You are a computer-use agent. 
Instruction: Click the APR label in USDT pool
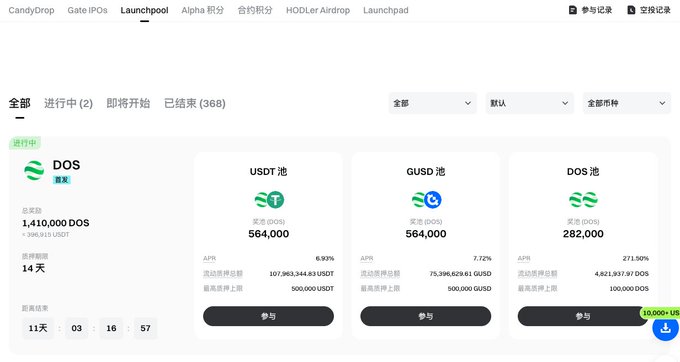(209, 258)
